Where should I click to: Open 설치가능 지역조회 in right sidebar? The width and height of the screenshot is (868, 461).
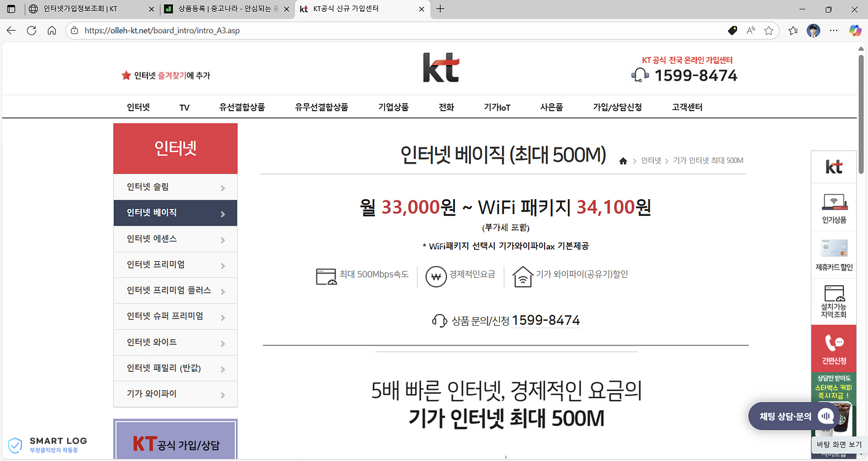tap(834, 302)
